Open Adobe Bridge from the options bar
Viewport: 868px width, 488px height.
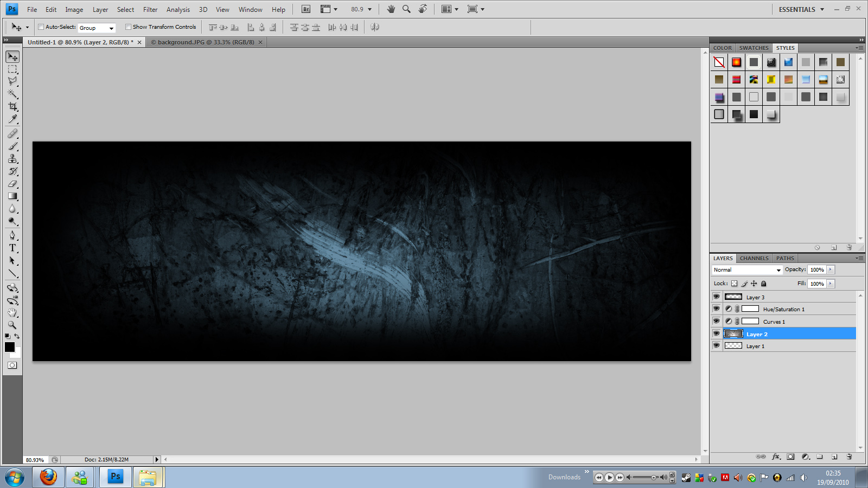tap(305, 9)
